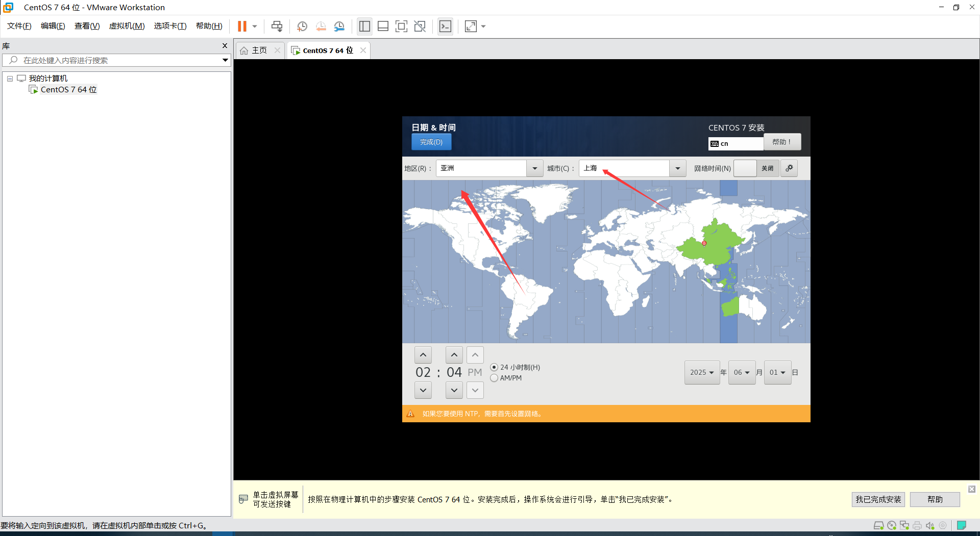
Task: Open the 文件(F) menu
Action: (19, 26)
